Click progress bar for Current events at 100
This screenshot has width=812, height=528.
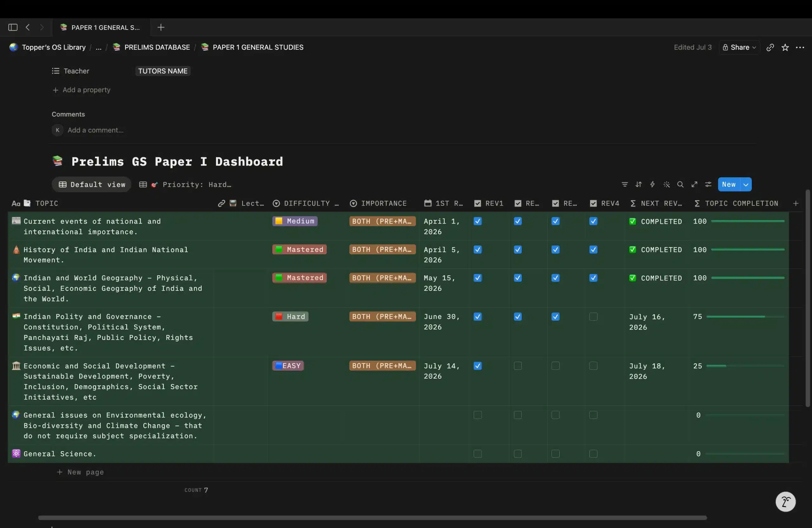coord(748,221)
